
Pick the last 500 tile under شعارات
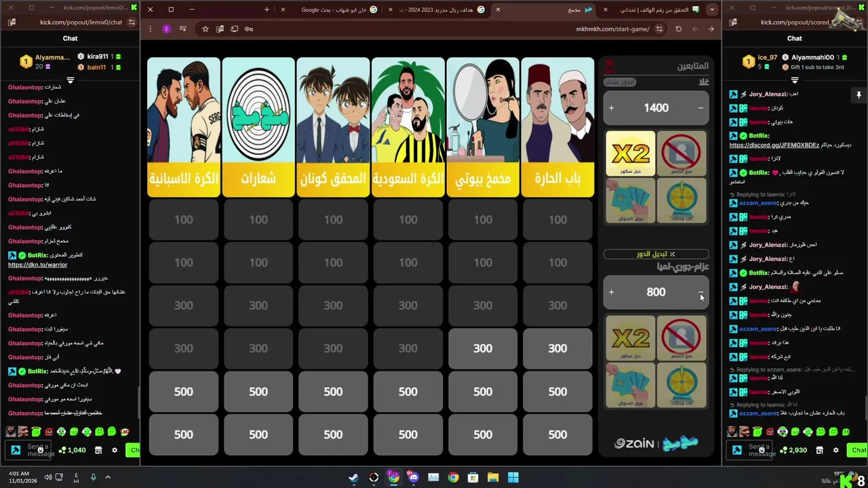[x=258, y=434]
